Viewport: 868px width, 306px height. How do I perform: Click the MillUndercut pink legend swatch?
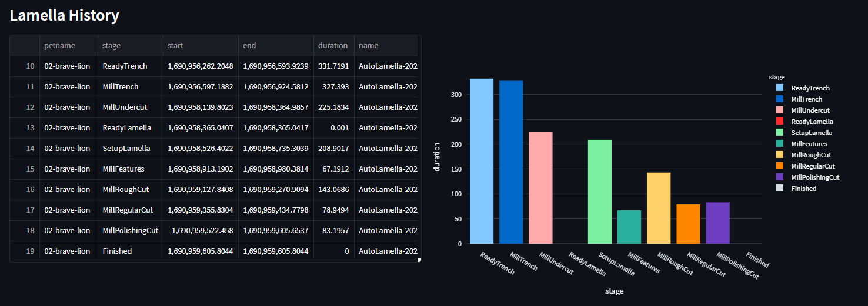pyautogui.click(x=780, y=110)
